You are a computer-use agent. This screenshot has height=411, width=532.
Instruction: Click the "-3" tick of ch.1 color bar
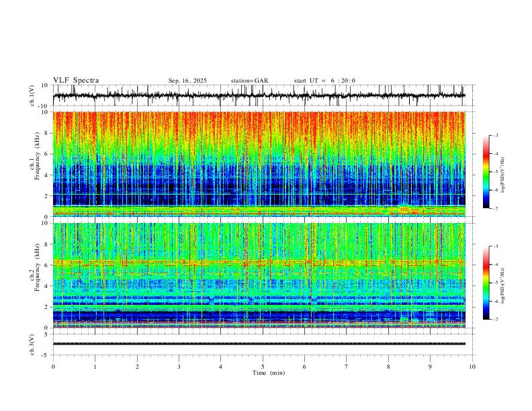click(495, 135)
